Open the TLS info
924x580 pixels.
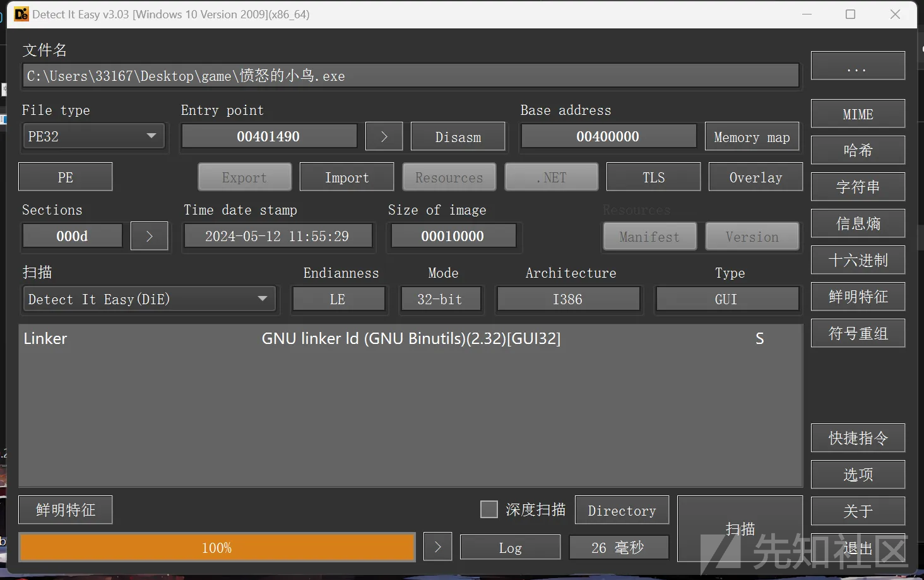coord(654,177)
